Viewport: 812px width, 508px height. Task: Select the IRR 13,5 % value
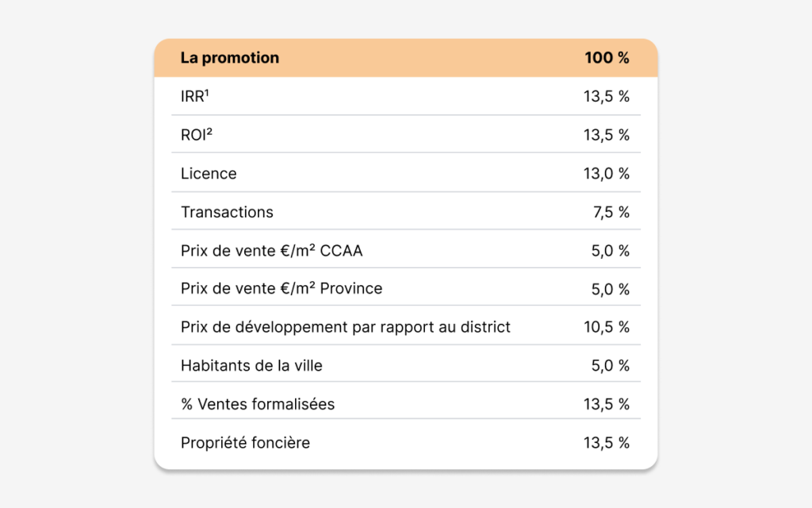click(x=607, y=96)
